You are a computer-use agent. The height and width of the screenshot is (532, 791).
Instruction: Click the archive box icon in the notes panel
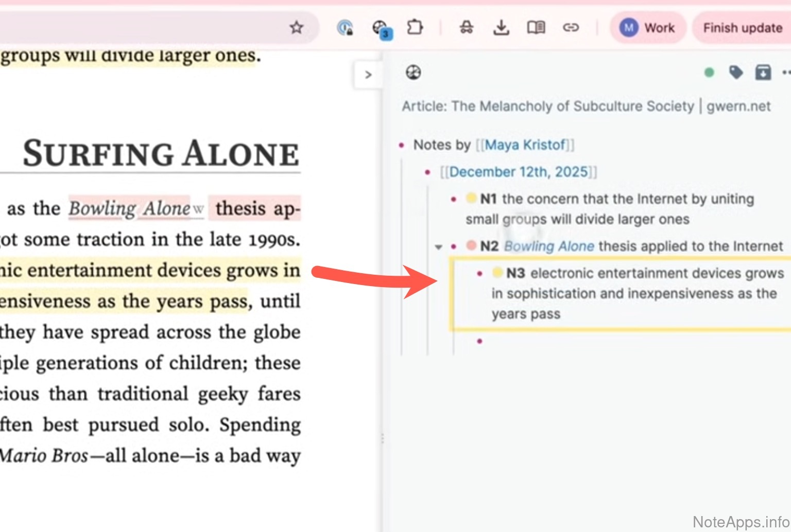(x=763, y=73)
